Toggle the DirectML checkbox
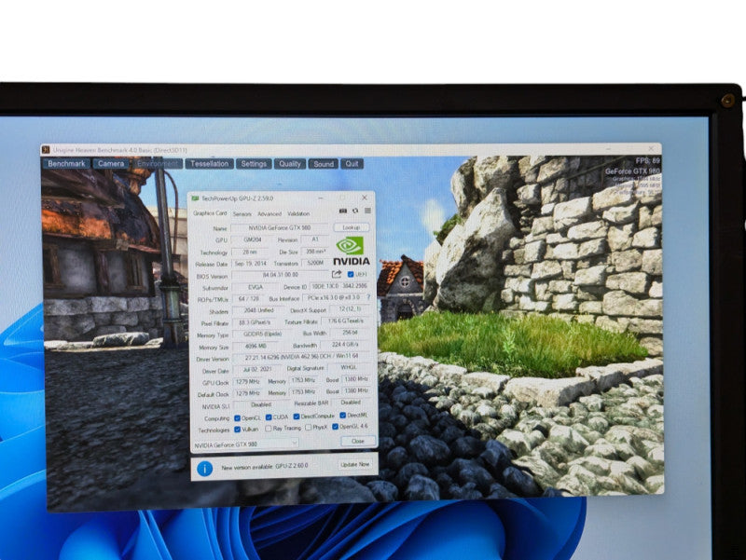Image resolution: width=746 pixels, height=560 pixels. (x=342, y=415)
